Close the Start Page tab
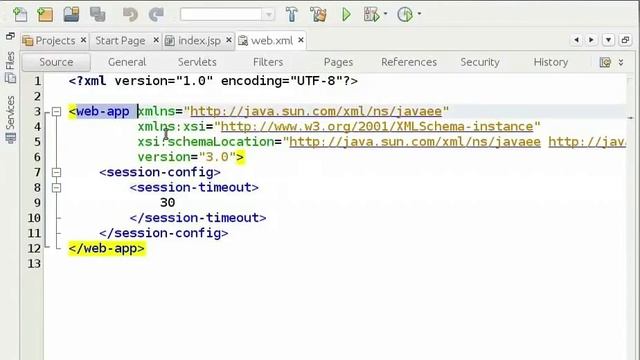Image resolution: width=640 pixels, height=360 pixels. [x=156, y=40]
